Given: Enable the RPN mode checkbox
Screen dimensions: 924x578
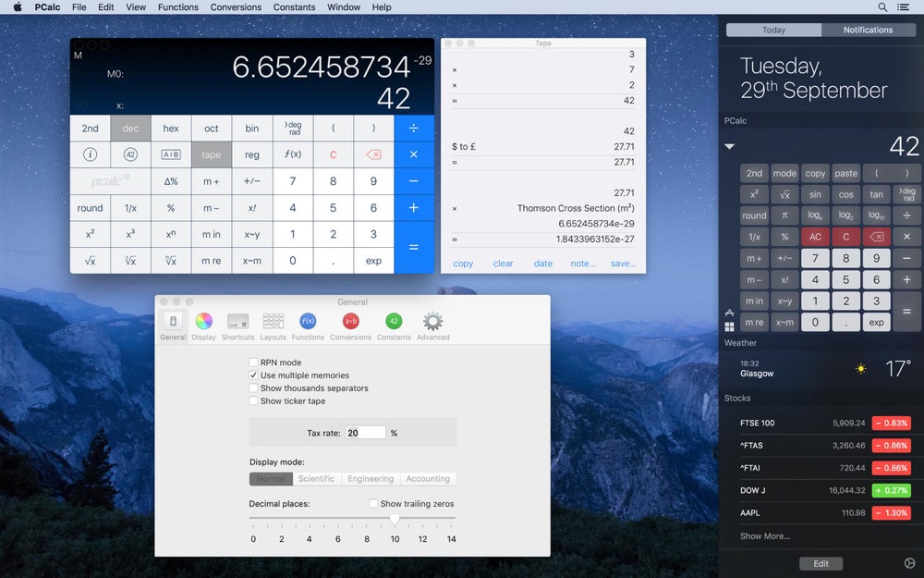Looking at the screenshot, I should (254, 363).
